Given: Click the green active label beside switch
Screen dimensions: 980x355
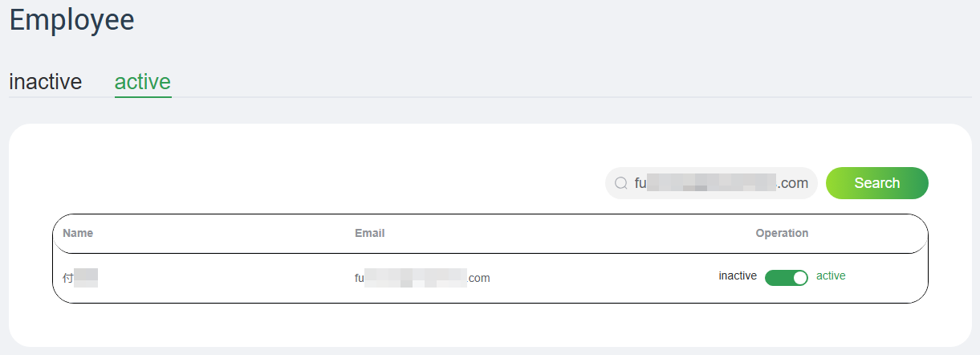Looking at the screenshot, I should click(831, 276).
